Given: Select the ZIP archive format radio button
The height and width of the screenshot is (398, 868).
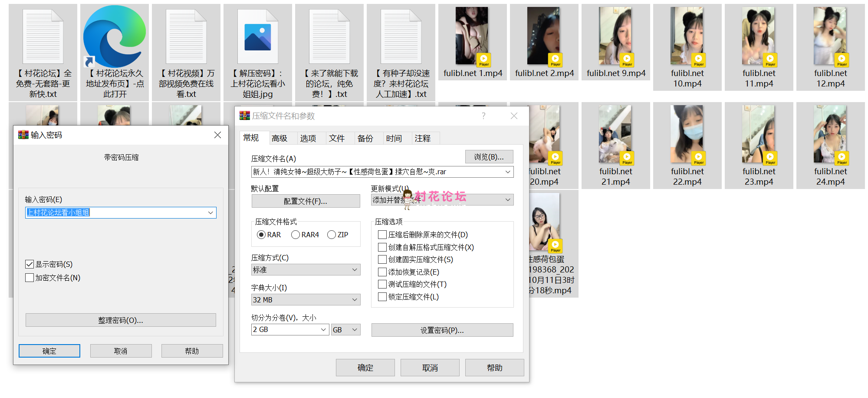Looking at the screenshot, I should 332,235.
